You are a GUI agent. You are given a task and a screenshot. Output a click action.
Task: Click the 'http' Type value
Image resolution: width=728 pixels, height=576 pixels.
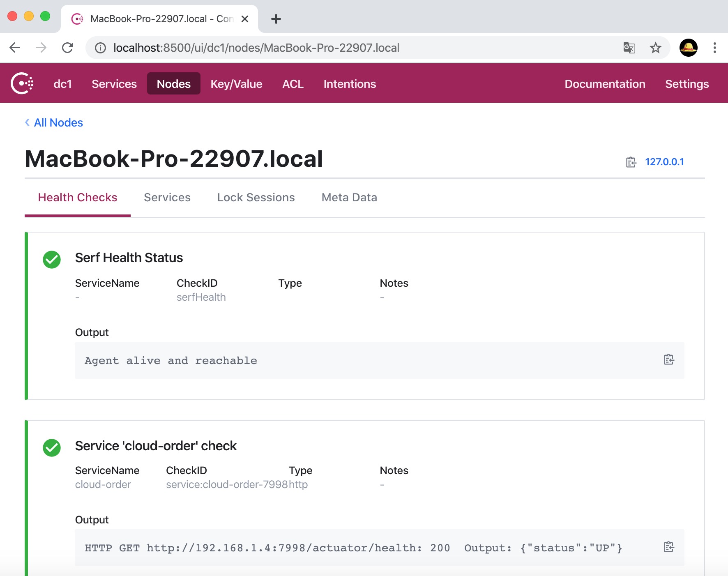pyautogui.click(x=298, y=485)
